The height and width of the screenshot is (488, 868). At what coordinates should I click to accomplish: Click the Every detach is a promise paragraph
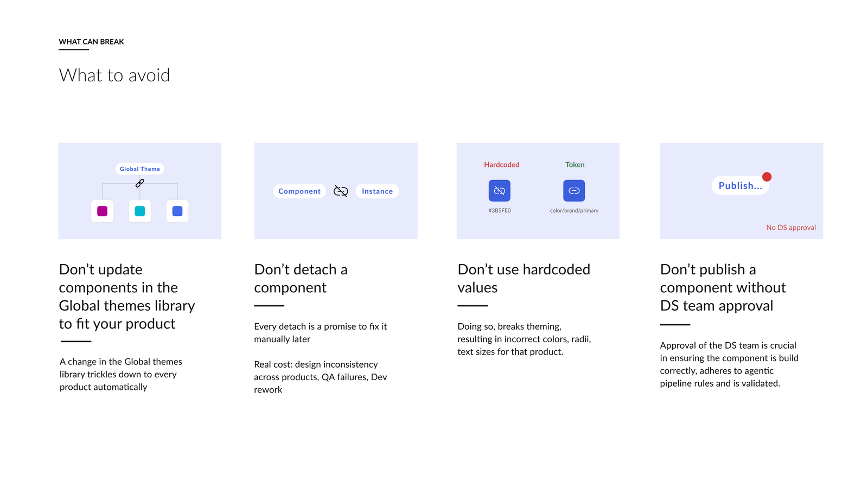[x=321, y=332]
